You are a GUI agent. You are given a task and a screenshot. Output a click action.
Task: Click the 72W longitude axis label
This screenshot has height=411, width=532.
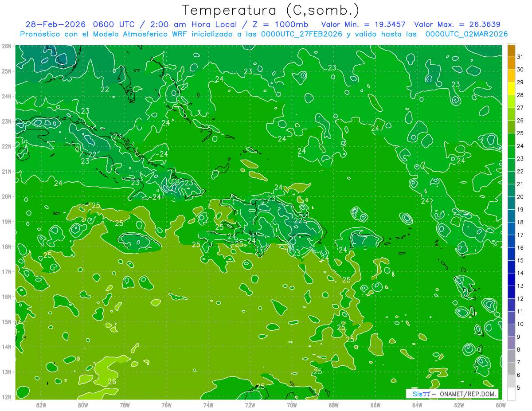tap(250, 405)
